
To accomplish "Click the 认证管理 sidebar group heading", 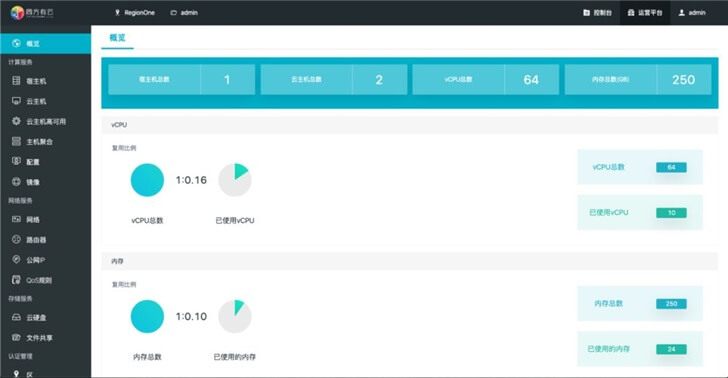I will click(20, 356).
